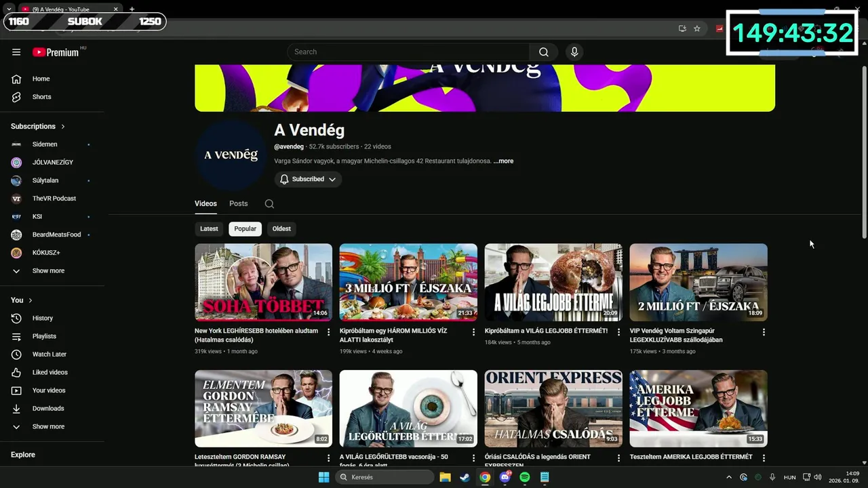Open Discord from the taskbar
This screenshot has height=488, width=868.
(505, 477)
